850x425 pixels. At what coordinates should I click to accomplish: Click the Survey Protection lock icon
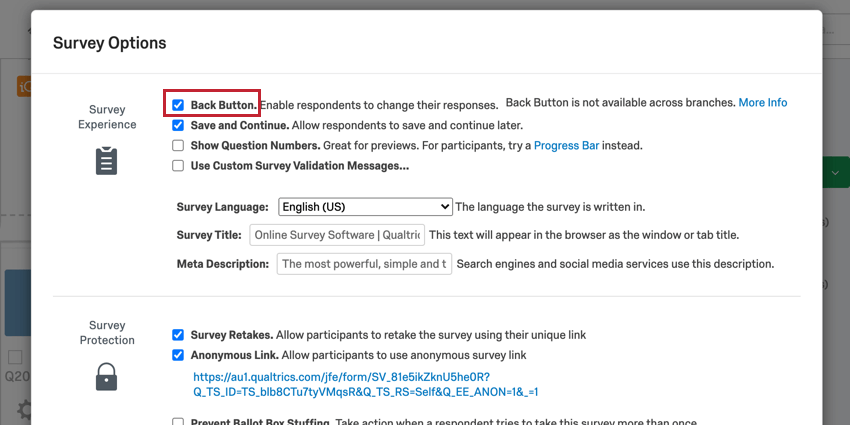(107, 377)
